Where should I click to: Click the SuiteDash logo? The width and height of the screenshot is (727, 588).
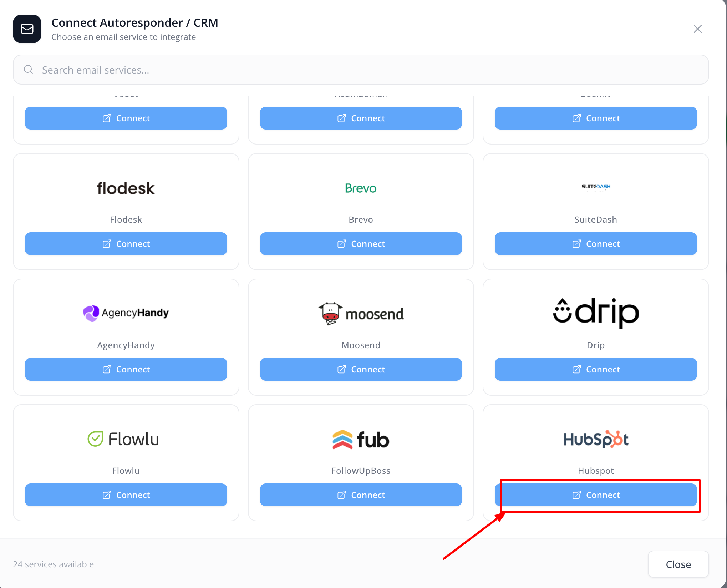point(595,187)
